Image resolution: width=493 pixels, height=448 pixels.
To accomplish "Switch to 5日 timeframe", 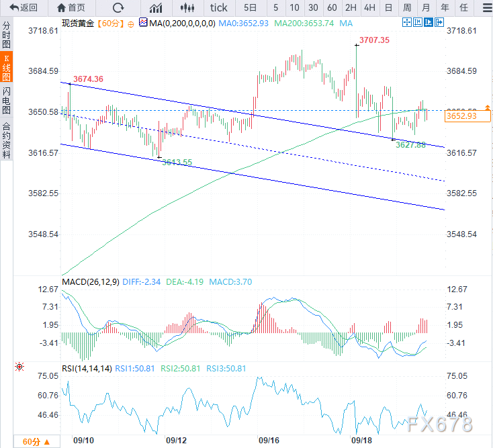I will pos(250,8).
